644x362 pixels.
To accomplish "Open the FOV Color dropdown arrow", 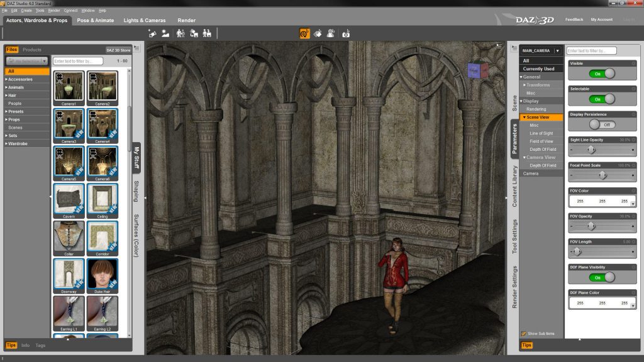I will (633, 203).
